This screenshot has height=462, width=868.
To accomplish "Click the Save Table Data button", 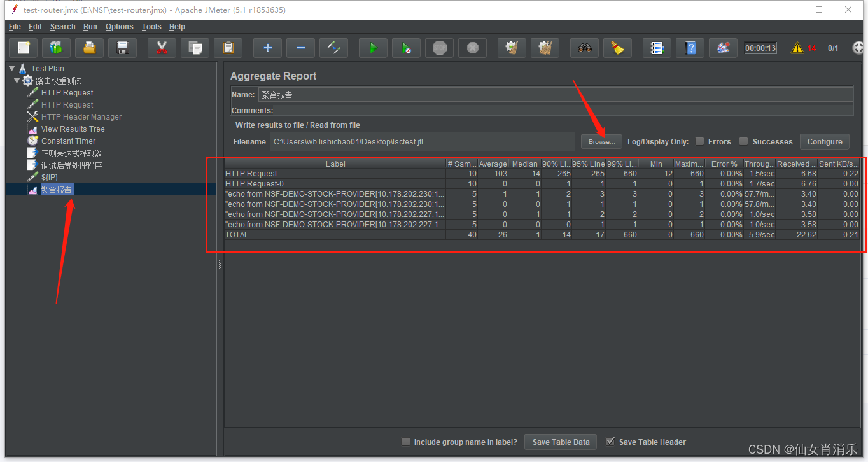I will pyautogui.click(x=561, y=442).
